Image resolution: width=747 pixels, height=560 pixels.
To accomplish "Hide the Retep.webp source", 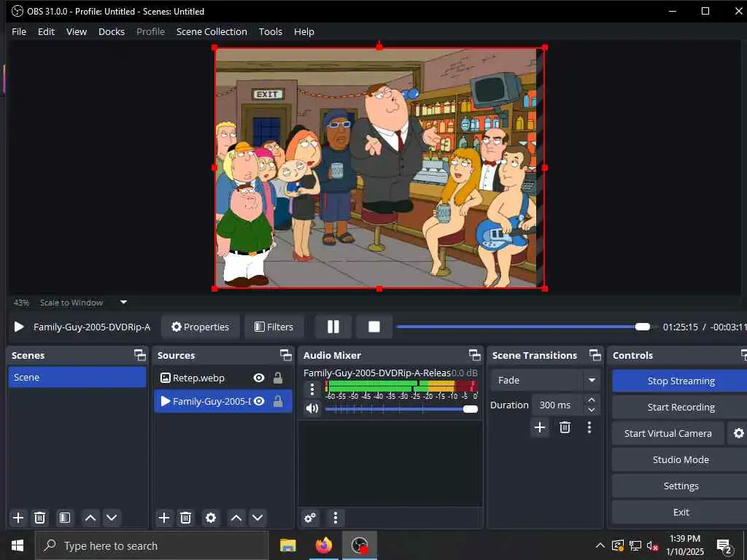I will (259, 378).
